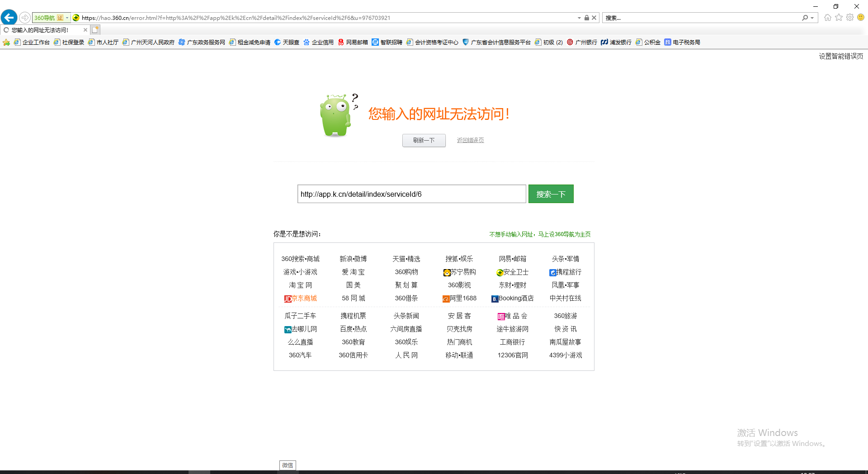This screenshot has height=474, width=868.
Task: Open the 360搜索•商城 link
Action: [x=300, y=259]
